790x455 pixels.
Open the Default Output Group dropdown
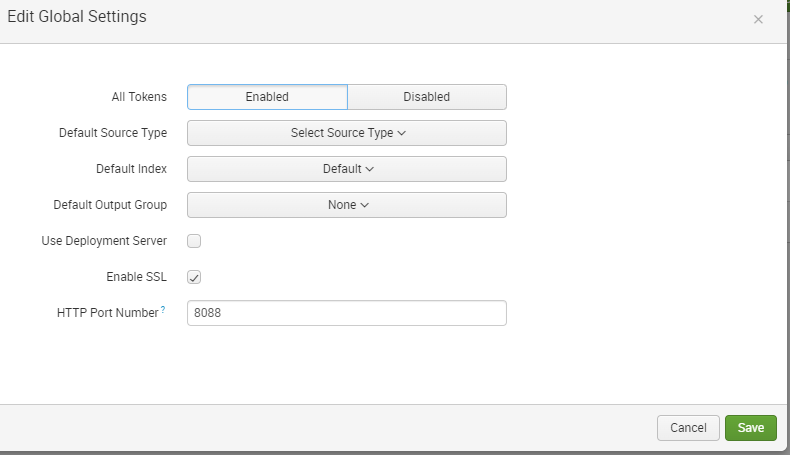(347, 205)
